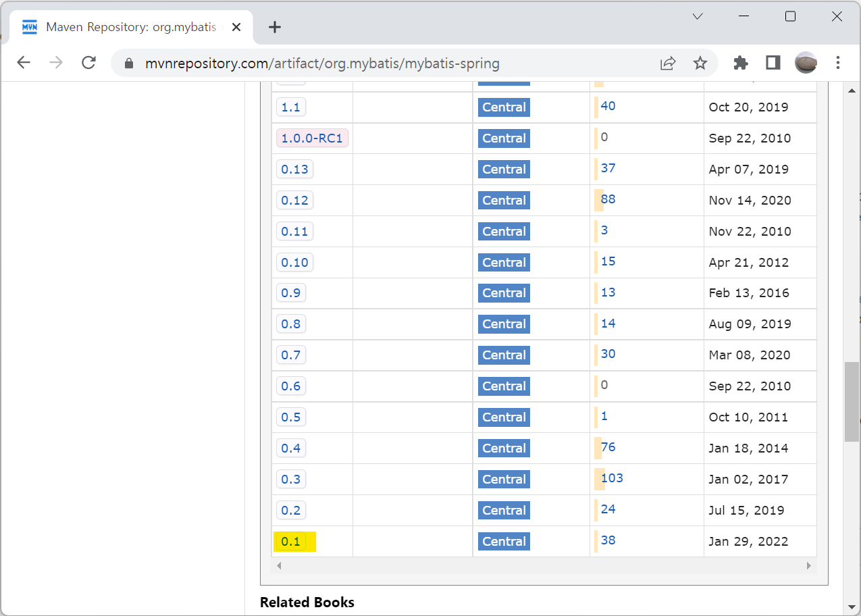
Task: Open version 0.9 link
Action: pos(290,293)
